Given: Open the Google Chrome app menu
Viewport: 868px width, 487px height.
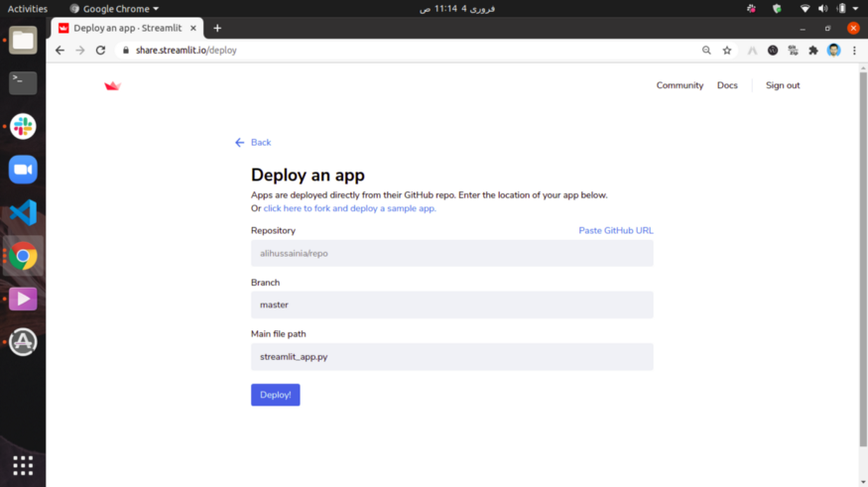Looking at the screenshot, I should pyautogui.click(x=114, y=9).
